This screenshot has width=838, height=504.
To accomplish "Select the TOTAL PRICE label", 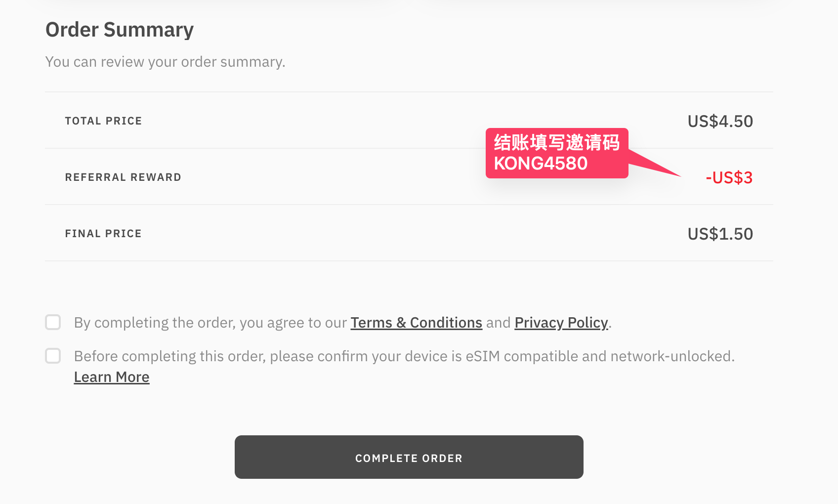I will [x=103, y=121].
